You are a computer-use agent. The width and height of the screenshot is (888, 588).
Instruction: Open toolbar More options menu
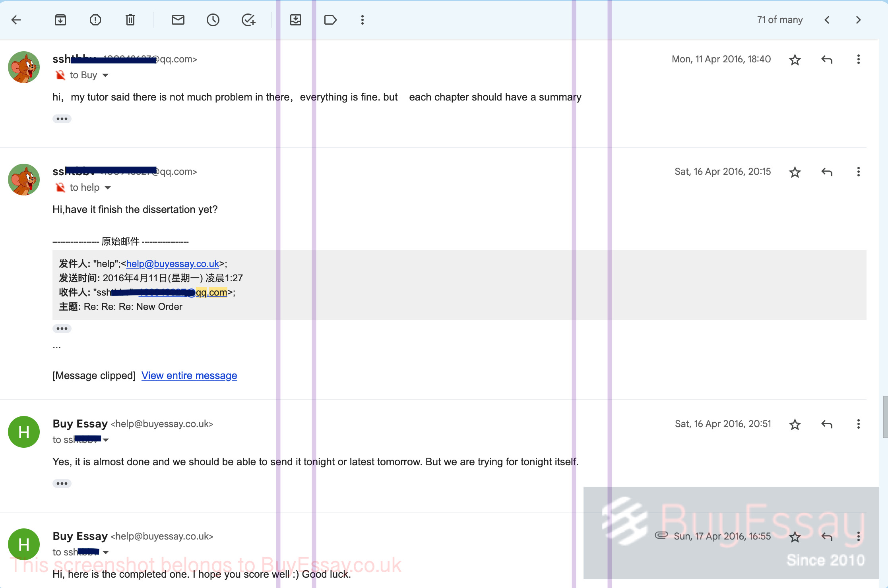click(363, 20)
